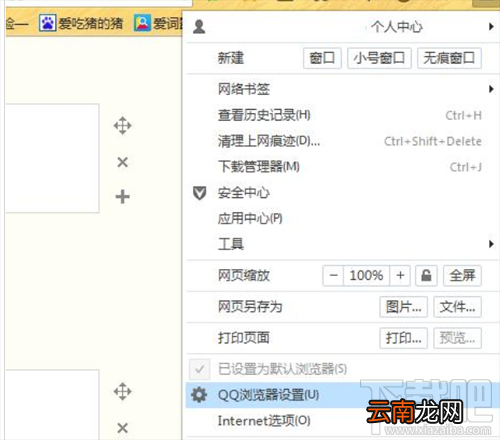This screenshot has width=500, height=440.
Task: Select 清理上网痕迹(D)... menu item
Action: pos(343,141)
